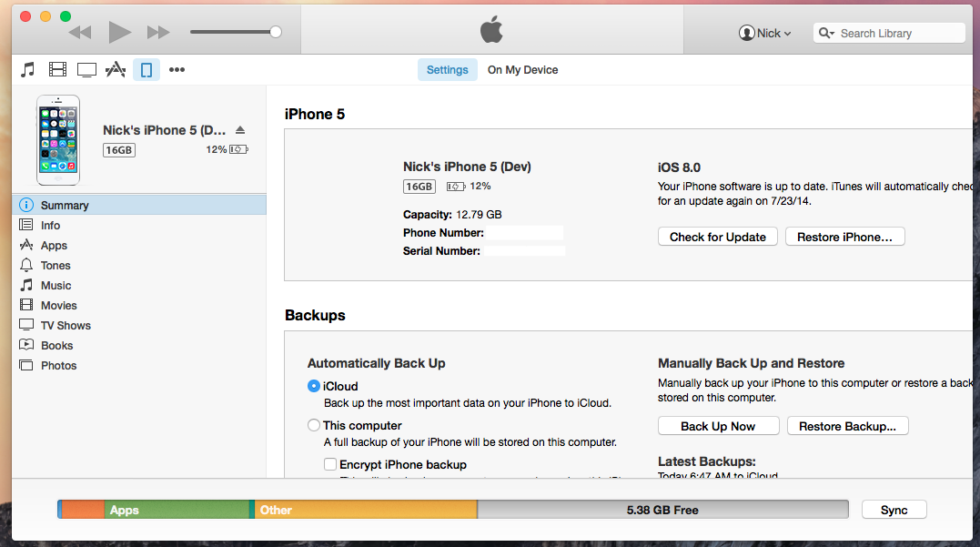The height and width of the screenshot is (547, 980).
Task: Switch to the Settings tab
Action: [x=447, y=70]
